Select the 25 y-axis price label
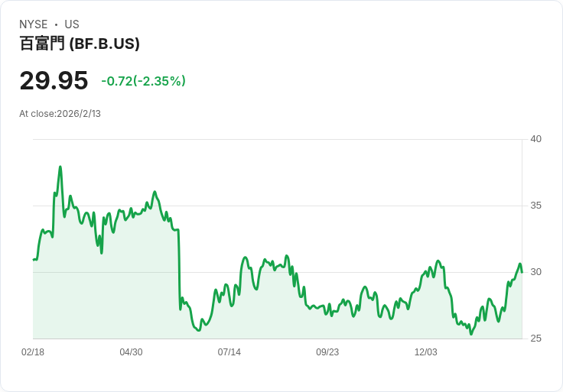The height and width of the screenshot is (392, 563). click(x=535, y=339)
